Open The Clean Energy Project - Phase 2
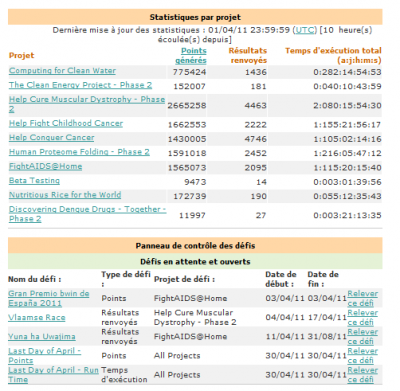The width and height of the screenshot is (400, 391). click(80, 85)
